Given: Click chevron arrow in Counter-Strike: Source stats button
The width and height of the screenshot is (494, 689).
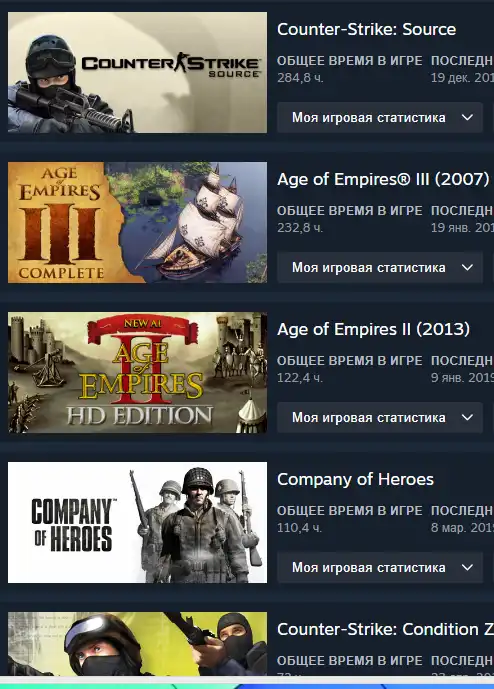Looking at the screenshot, I should (x=468, y=118).
